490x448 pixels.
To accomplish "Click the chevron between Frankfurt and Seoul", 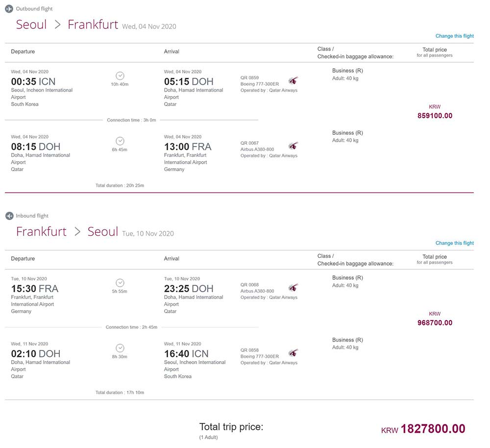I will click(x=77, y=232).
